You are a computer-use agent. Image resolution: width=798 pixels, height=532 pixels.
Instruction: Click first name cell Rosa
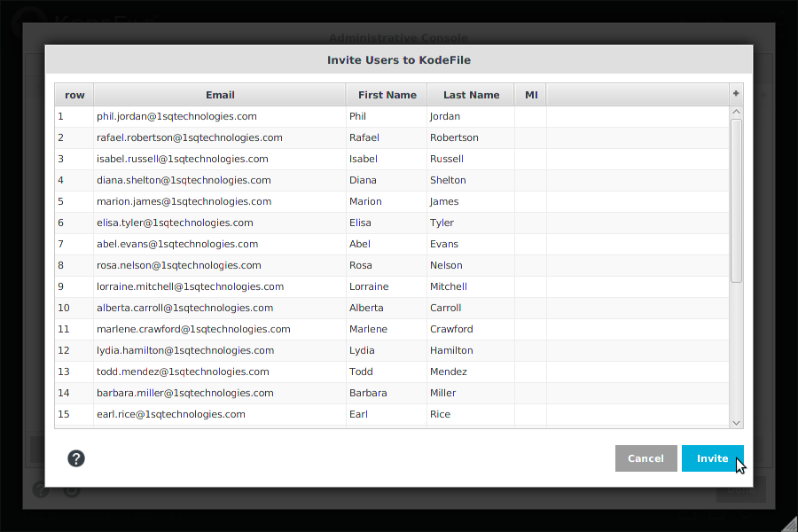(387, 266)
